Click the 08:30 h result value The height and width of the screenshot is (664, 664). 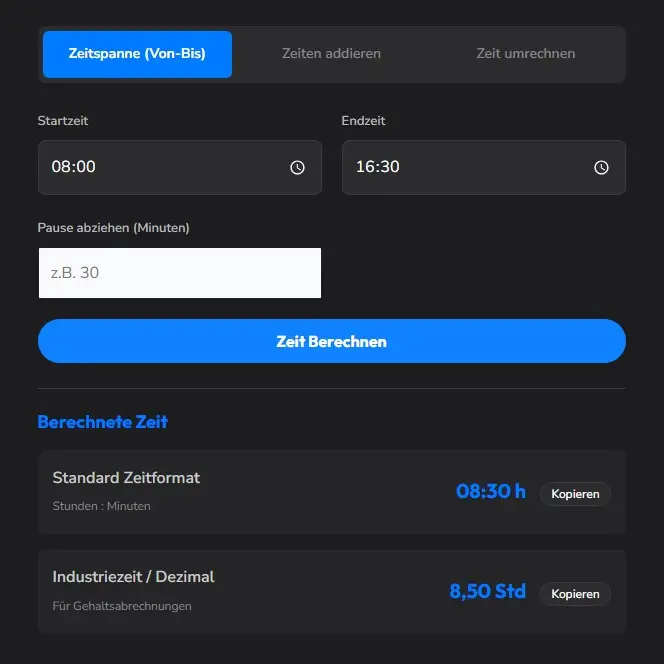[490, 492]
